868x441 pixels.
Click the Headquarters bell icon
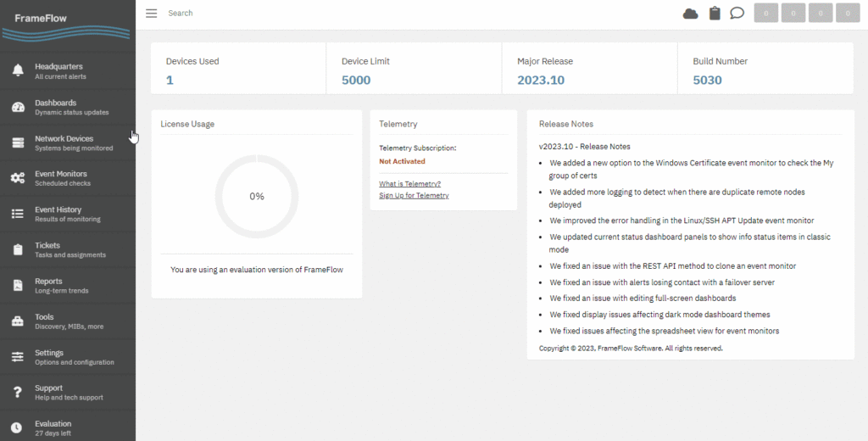[18, 71]
